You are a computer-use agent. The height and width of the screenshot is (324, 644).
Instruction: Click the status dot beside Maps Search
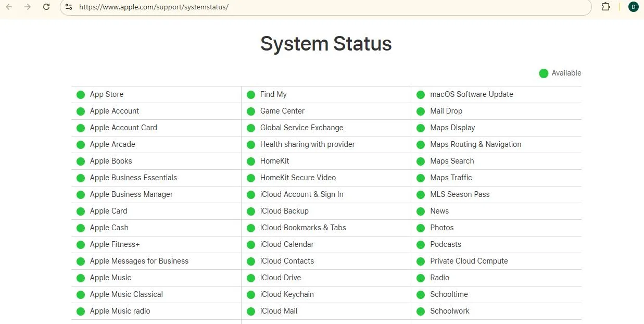pos(421,161)
